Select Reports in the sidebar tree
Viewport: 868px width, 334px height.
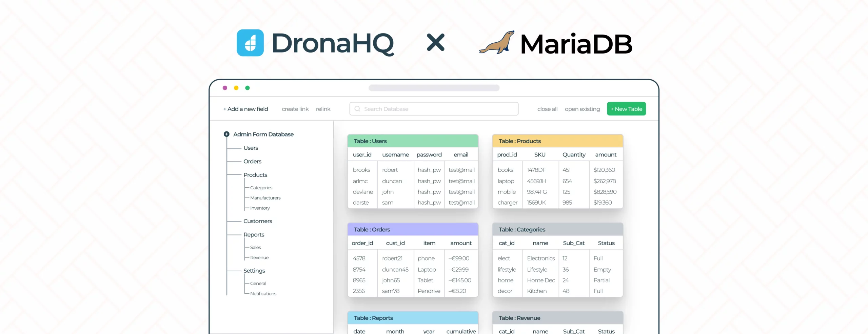pyautogui.click(x=254, y=234)
